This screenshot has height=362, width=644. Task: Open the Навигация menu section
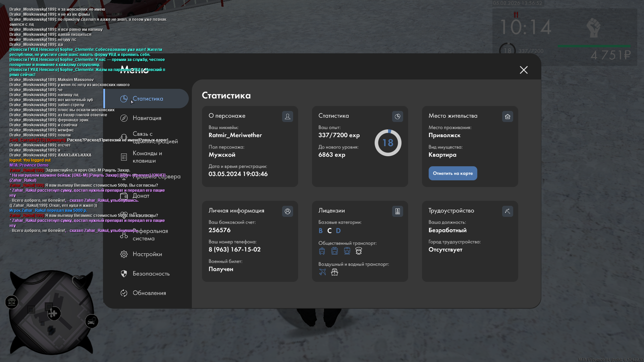tap(147, 118)
